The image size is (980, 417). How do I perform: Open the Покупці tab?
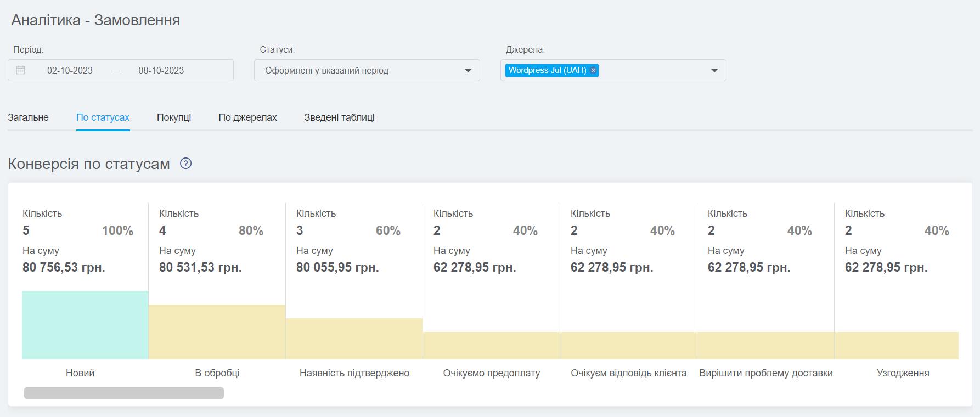tap(174, 117)
